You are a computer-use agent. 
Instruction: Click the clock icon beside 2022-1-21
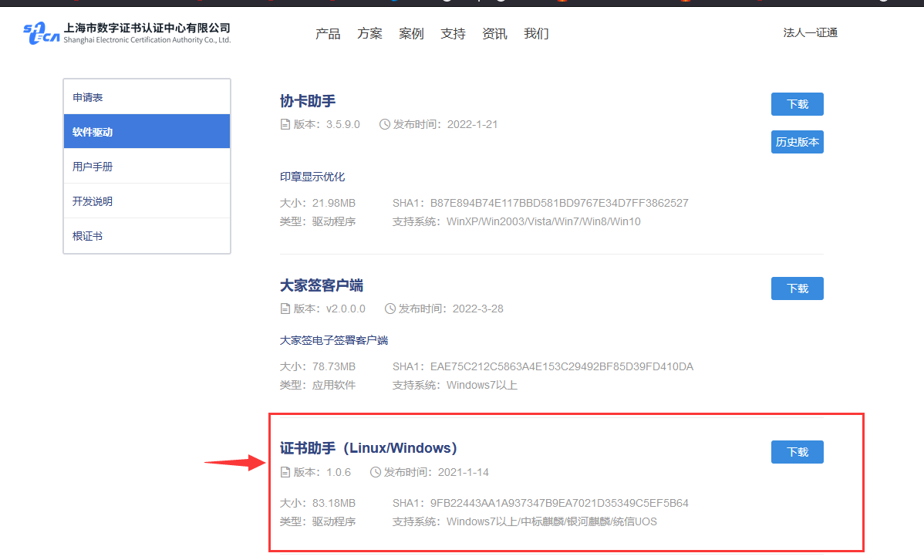(385, 124)
